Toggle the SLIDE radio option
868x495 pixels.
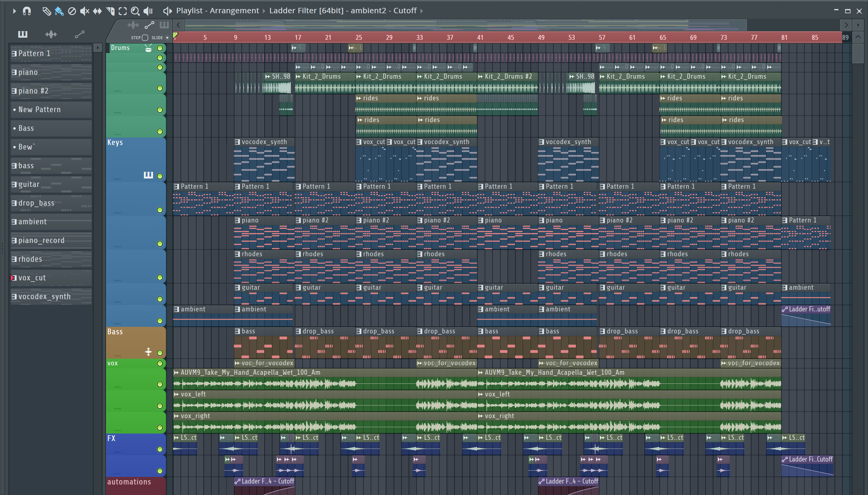pos(167,37)
